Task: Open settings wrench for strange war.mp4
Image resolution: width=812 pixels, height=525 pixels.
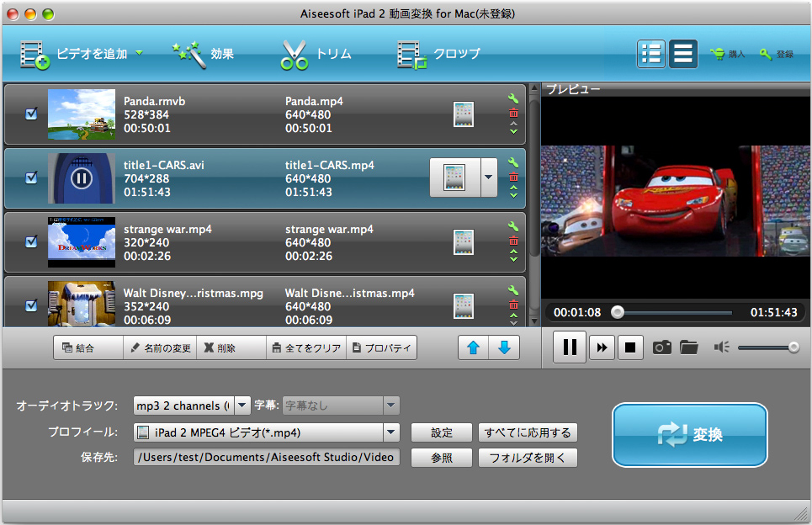Action: click(513, 226)
